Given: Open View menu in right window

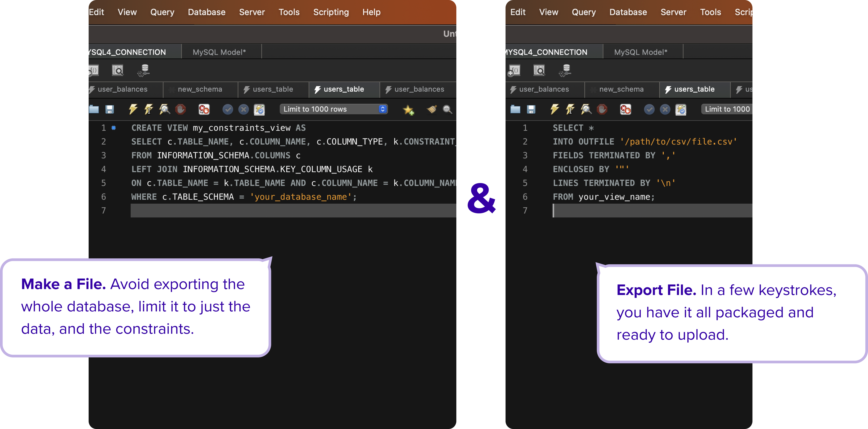Looking at the screenshot, I should pyautogui.click(x=549, y=12).
